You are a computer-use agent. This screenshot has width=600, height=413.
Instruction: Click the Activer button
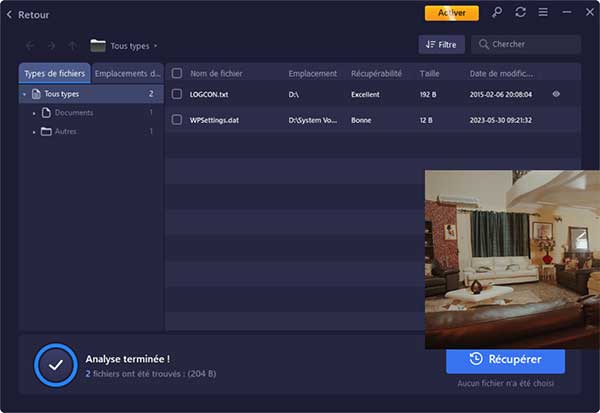tap(451, 13)
